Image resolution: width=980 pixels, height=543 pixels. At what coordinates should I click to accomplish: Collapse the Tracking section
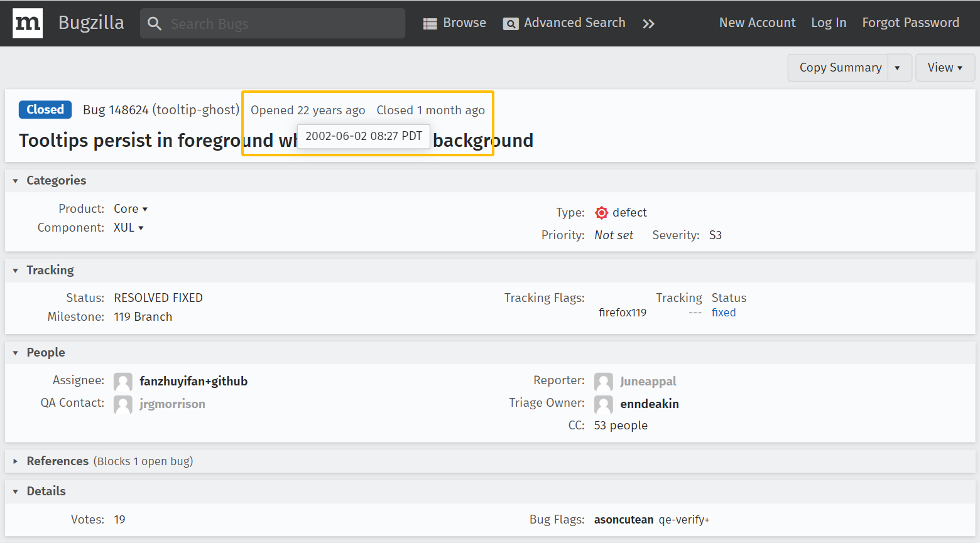pos(16,271)
